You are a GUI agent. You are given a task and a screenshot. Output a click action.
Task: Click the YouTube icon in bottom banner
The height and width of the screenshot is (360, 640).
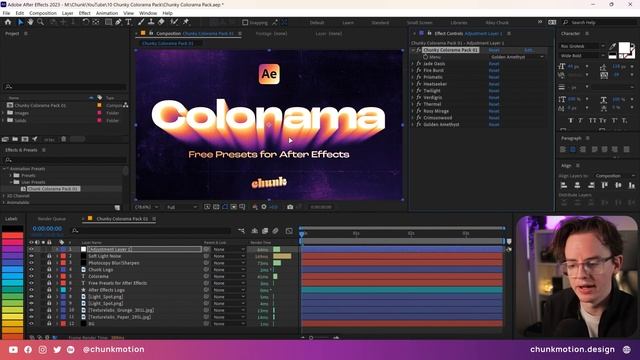point(13,350)
